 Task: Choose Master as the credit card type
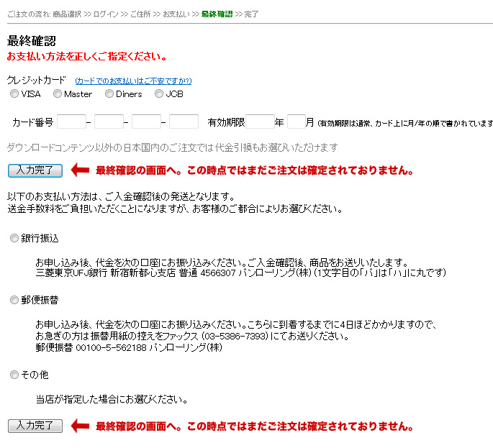click(58, 93)
